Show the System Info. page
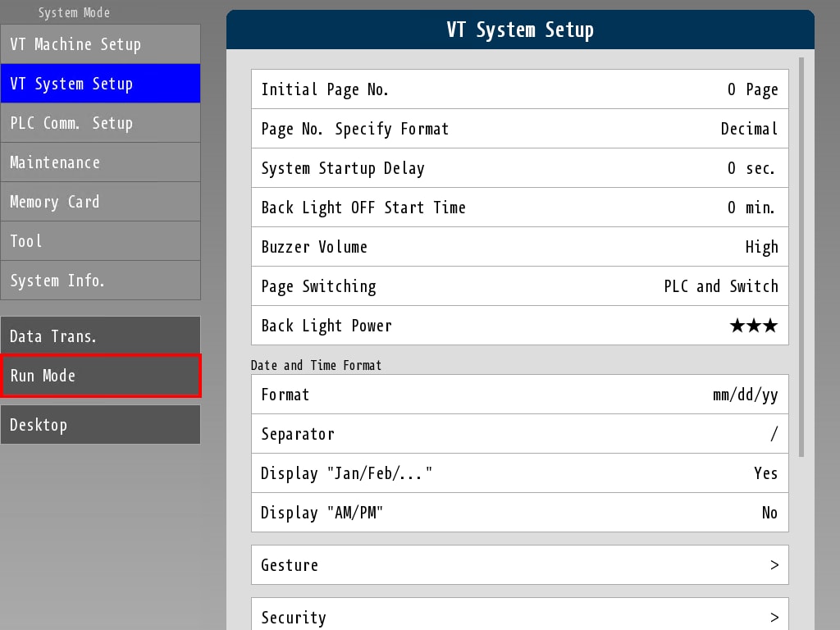The height and width of the screenshot is (630, 840). tap(100, 281)
